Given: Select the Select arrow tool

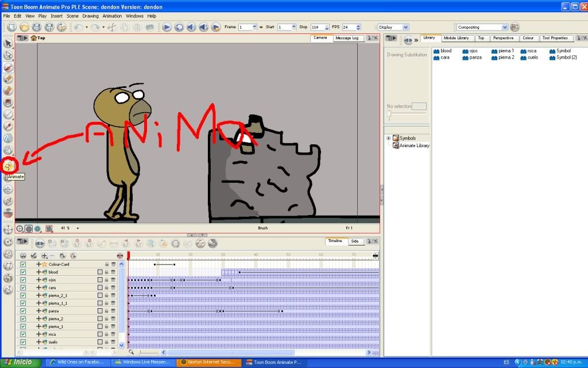Looking at the screenshot, I should coord(8,44).
